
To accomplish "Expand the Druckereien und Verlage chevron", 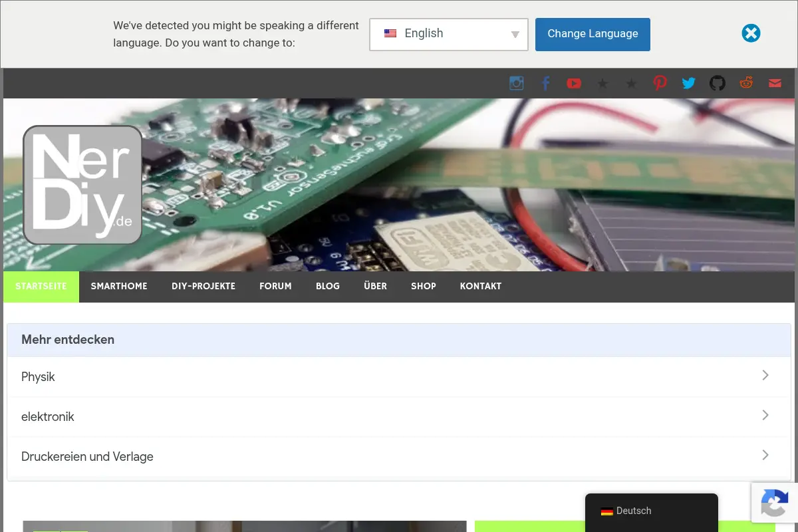I will click(x=765, y=455).
